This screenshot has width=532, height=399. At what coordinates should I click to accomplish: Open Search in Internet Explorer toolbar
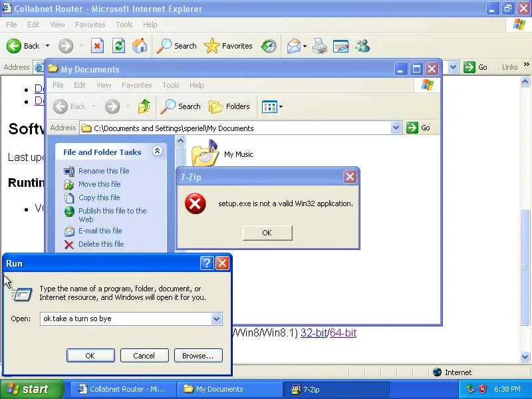pyautogui.click(x=176, y=46)
